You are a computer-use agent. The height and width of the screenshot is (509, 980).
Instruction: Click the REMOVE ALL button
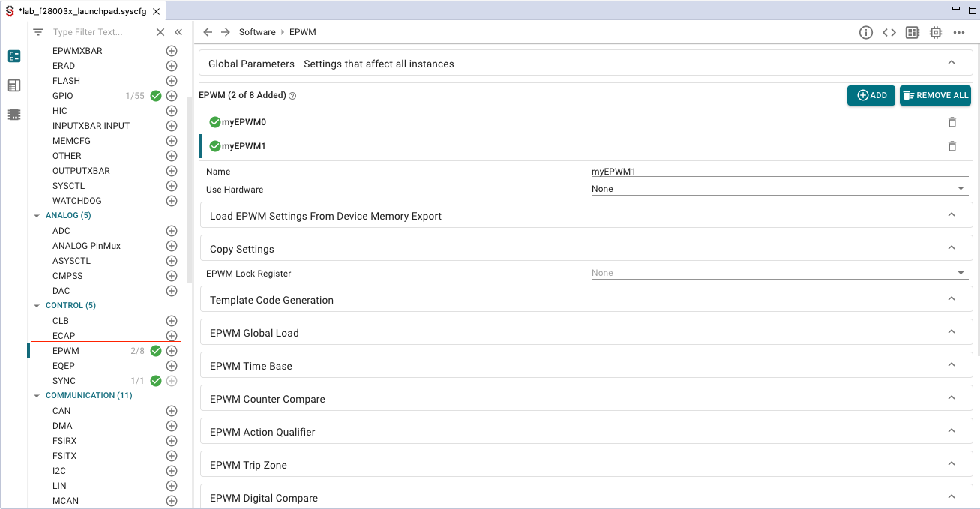pyautogui.click(x=935, y=95)
